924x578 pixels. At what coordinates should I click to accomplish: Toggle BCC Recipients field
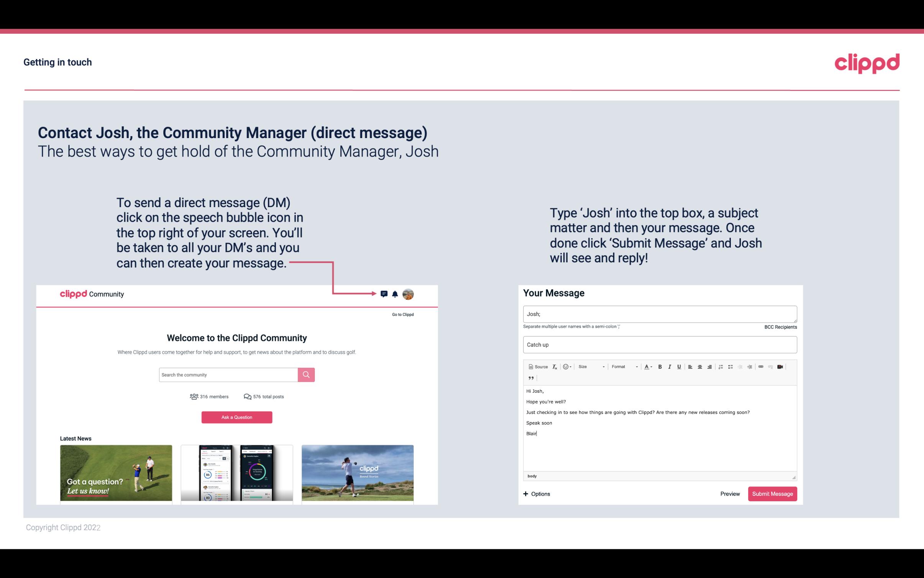[780, 327]
